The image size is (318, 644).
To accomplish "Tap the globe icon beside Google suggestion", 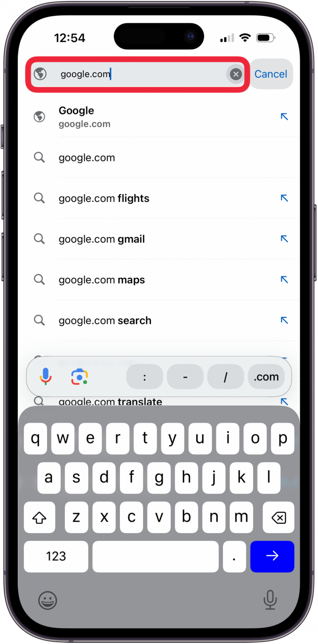I will point(39,117).
